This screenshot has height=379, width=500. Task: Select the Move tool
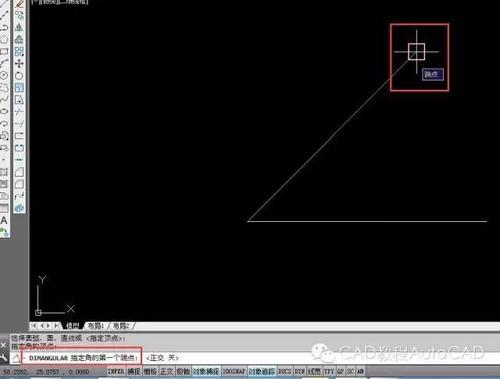pyautogui.click(x=19, y=63)
